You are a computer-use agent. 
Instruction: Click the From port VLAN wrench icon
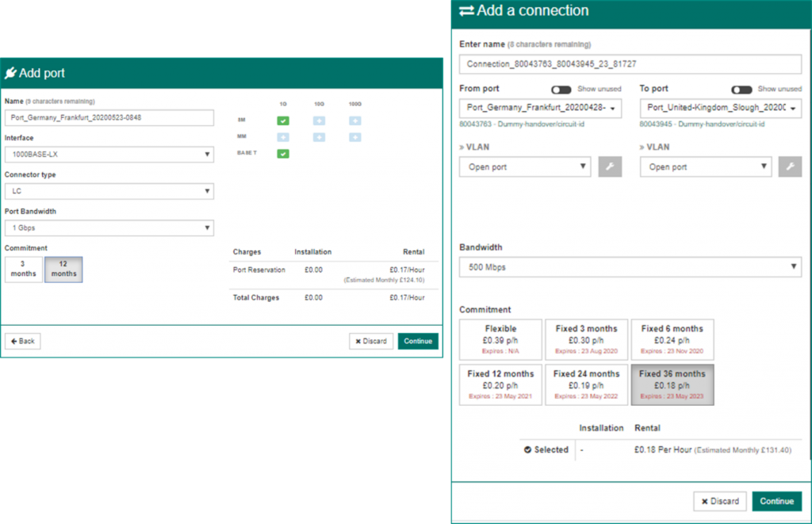(610, 166)
